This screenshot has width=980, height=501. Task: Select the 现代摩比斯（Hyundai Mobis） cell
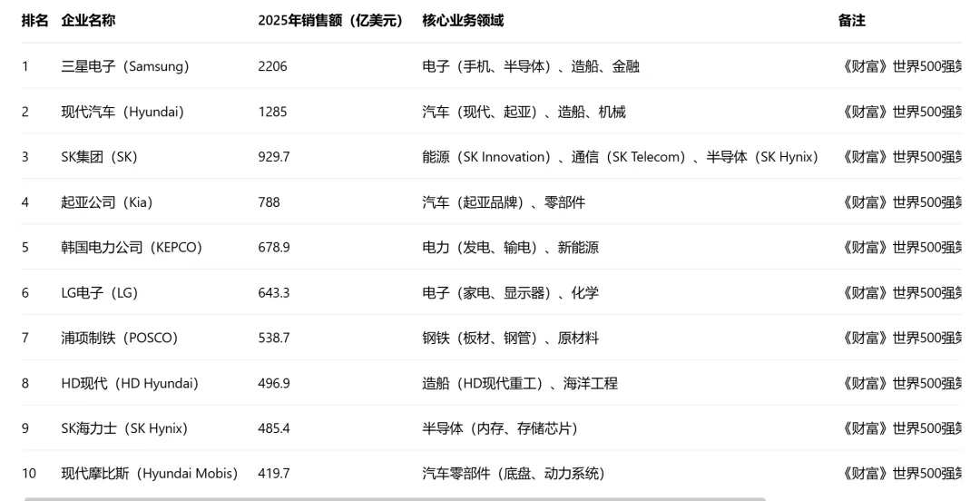150,474
